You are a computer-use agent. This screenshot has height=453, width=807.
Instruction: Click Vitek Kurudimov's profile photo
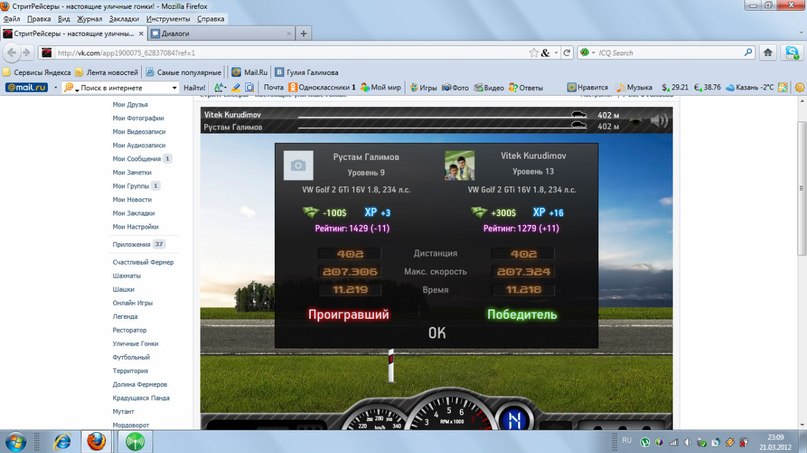459,165
